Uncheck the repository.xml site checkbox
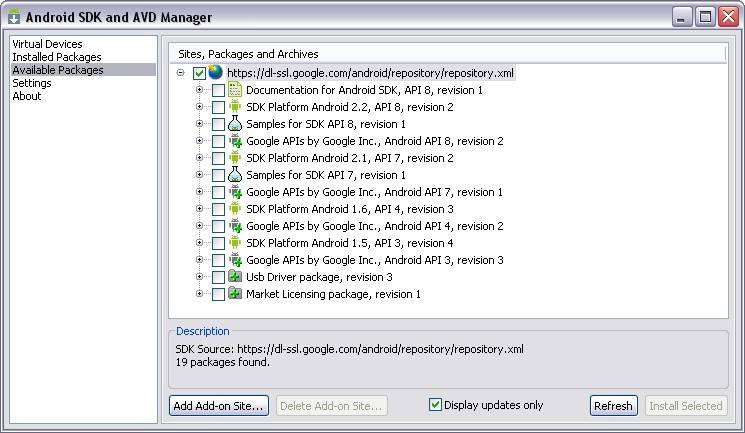The width and height of the screenshot is (745, 433). (x=199, y=74)
